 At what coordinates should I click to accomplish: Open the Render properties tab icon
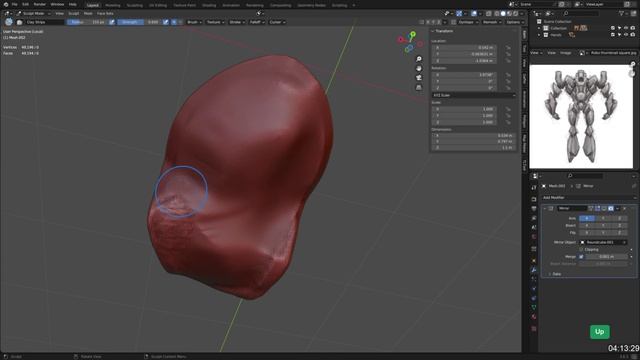click(x=534, y=199)
